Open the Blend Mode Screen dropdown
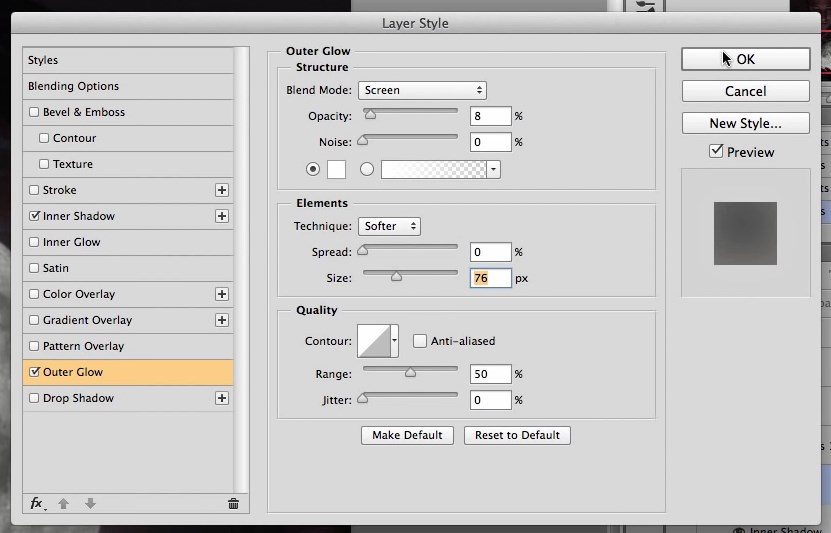The width and height of the screenshot is (831, 533). (422, 90)
